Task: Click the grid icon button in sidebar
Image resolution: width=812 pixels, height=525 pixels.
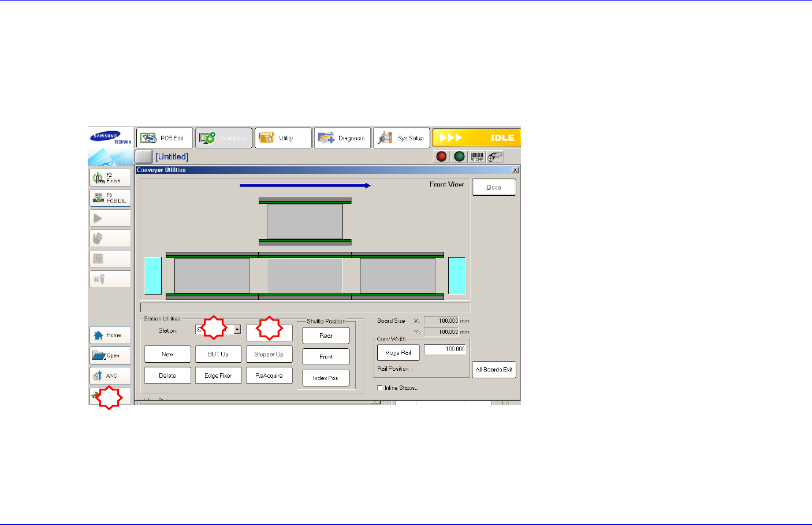Action: point(110,259)
